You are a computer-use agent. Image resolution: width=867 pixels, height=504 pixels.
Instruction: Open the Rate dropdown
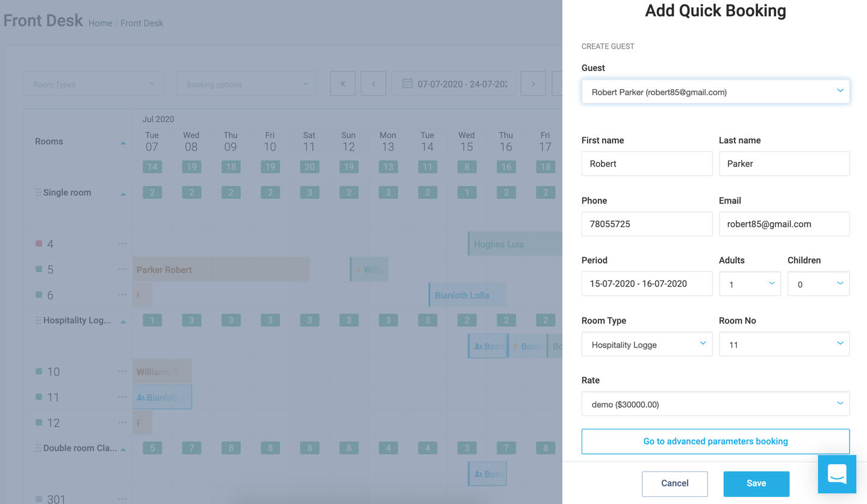click(x=715, y=404)
